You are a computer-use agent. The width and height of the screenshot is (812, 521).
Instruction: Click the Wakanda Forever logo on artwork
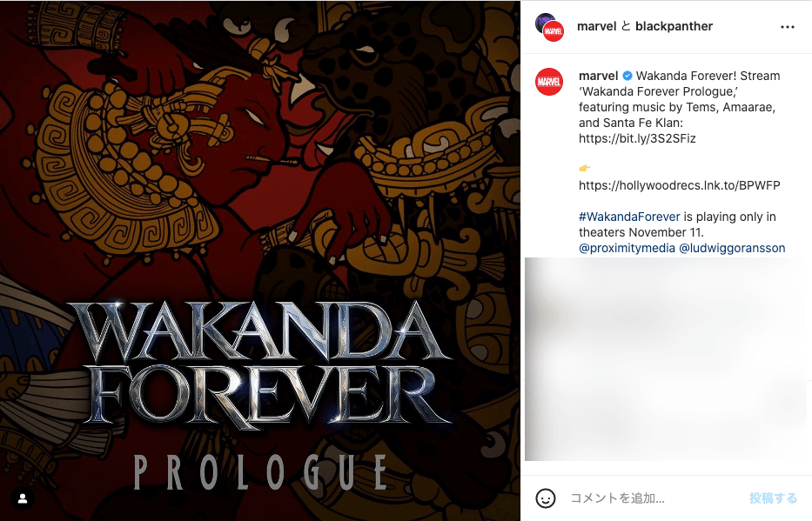click(261, 364)
